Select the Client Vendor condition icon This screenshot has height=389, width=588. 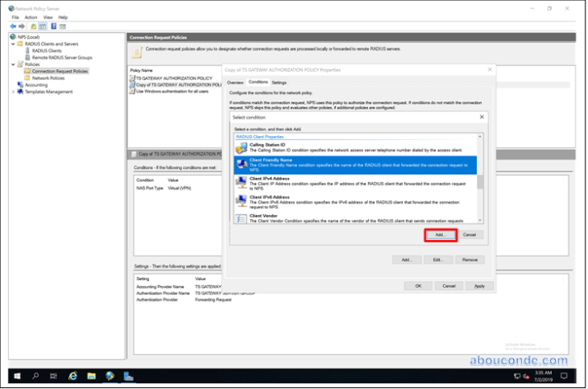coord(240,218)
